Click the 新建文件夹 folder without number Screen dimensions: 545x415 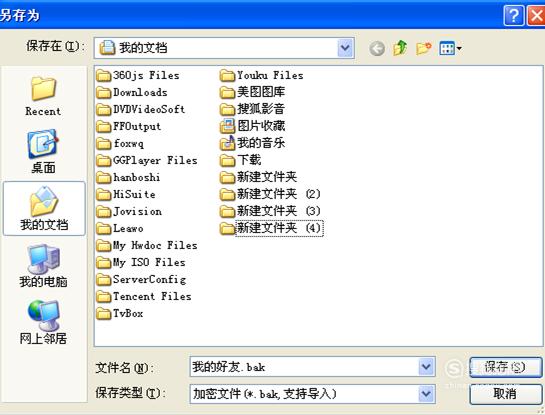[267, 177]
